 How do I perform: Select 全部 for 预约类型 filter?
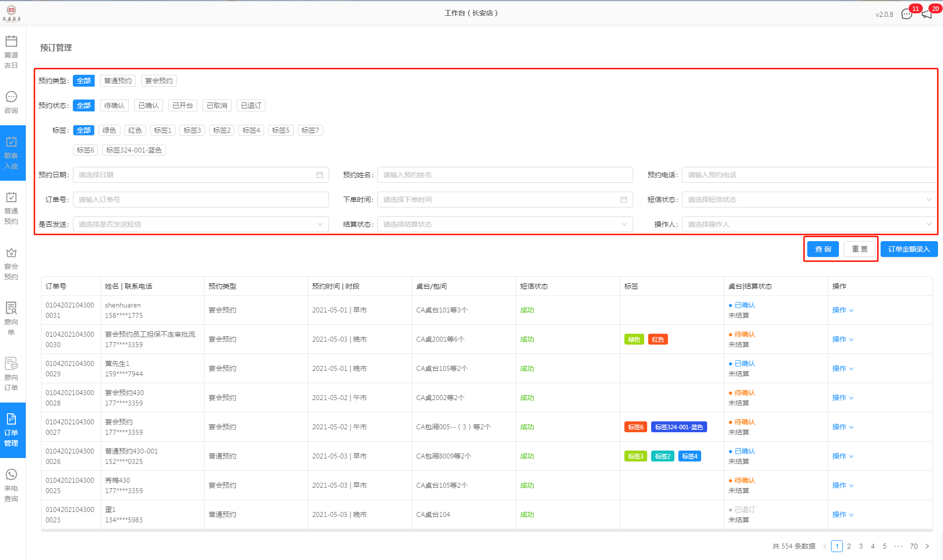coord(84,81)
